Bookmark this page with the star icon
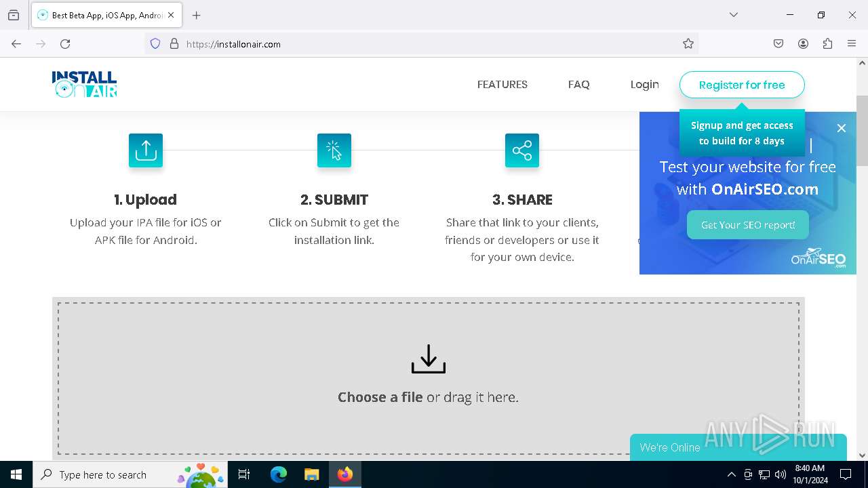Screen dimensions: 868x488 click(688, 44)
